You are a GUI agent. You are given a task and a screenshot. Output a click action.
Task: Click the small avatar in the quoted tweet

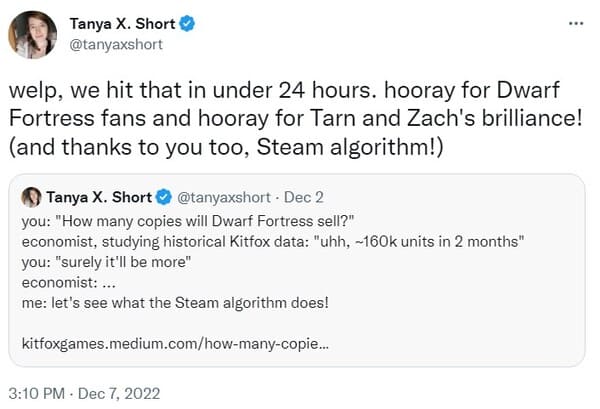[31, 197]
